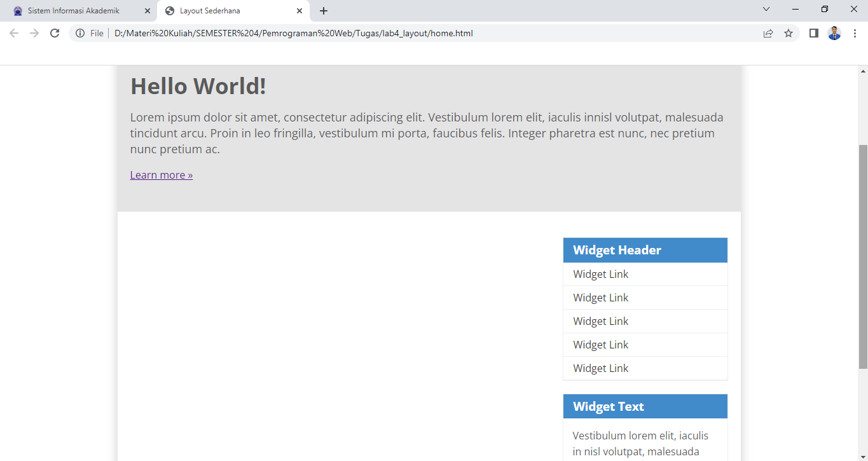Open a new browser tab
The width and height of the screenshot is (868, 461).
coord(324,10)
